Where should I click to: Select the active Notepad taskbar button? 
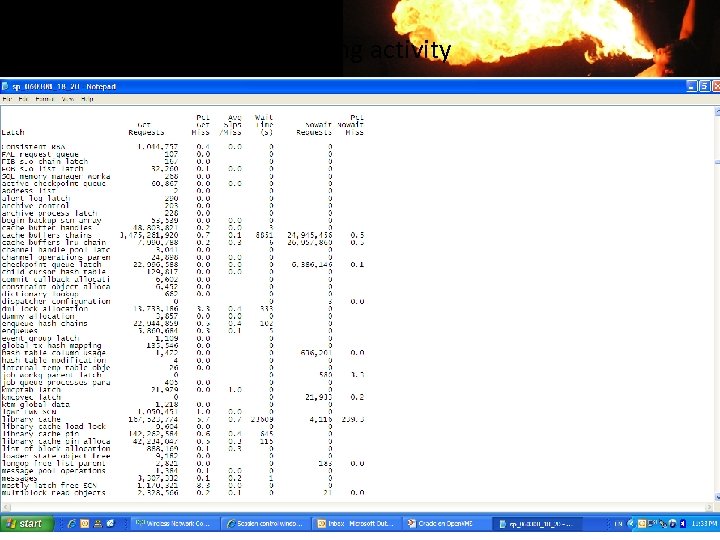[536, 523]
